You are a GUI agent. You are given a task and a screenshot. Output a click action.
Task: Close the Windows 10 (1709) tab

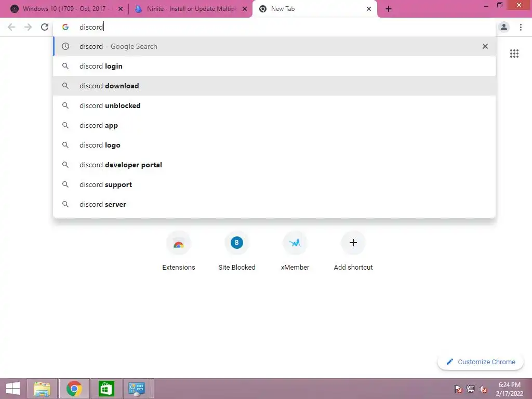pyautogui.click(x=121, y=9)
